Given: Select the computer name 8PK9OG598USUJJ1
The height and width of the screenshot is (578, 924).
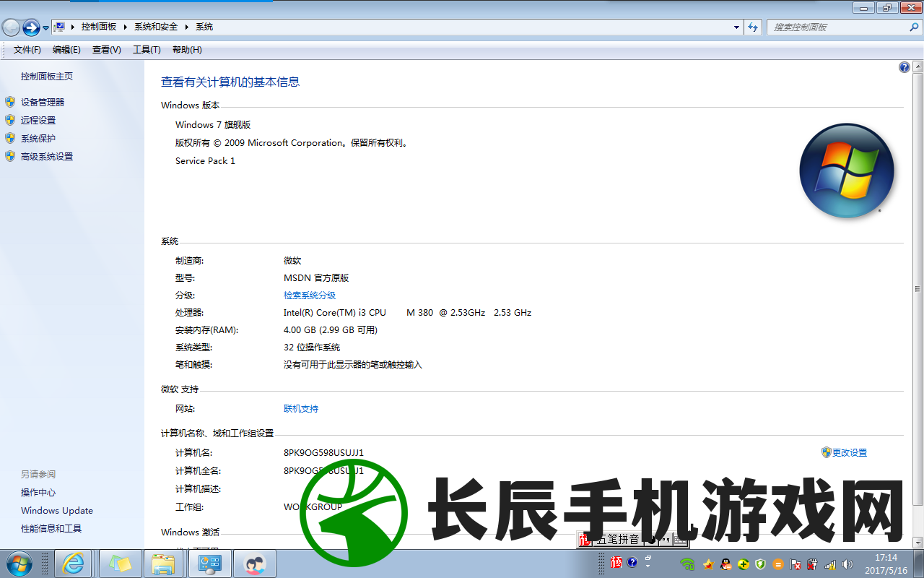Looking at the screenshot, I should (x=323, y=453).
